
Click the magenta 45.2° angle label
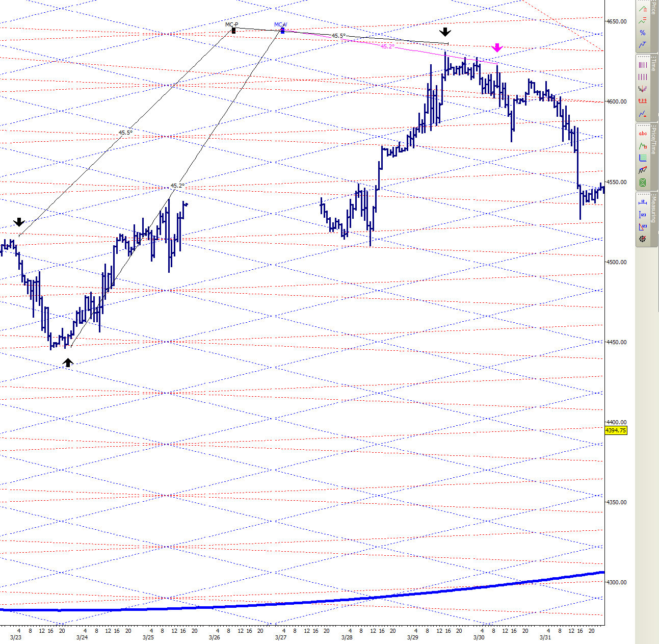(387, 46)
